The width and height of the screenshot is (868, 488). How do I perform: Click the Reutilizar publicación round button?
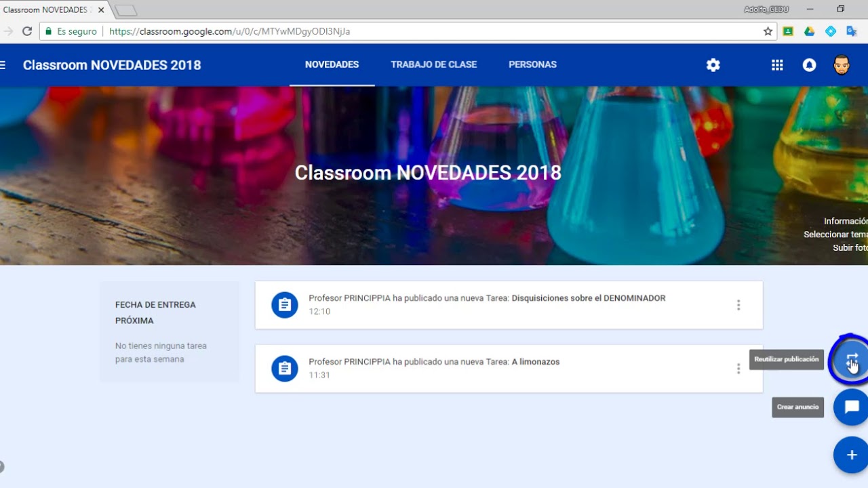851,359
